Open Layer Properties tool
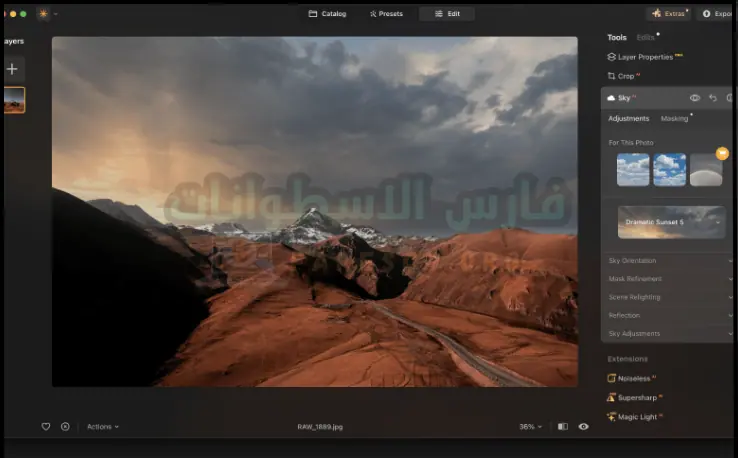The width and height of the screenshot is (738, 458). click(645, 57)
